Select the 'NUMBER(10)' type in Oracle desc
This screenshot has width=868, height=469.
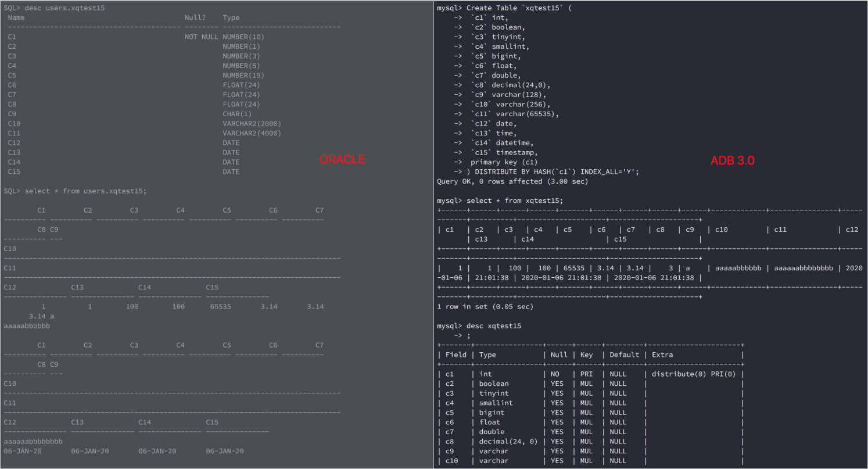tap(243, 37)
